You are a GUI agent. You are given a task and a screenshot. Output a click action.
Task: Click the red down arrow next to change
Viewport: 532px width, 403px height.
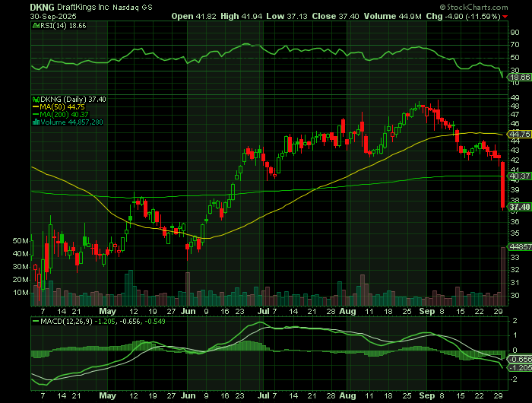(505, 17)
